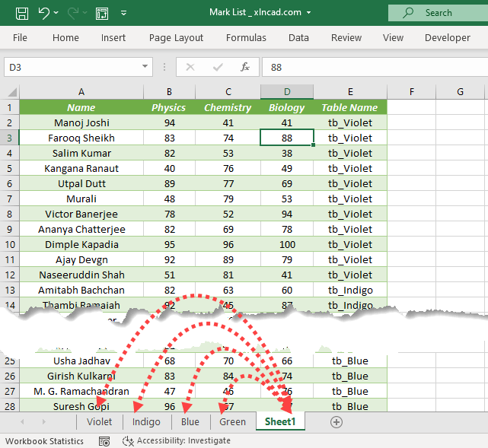Click the fill handle of cell D3
The image size is (488, 448).
[313, 145]
